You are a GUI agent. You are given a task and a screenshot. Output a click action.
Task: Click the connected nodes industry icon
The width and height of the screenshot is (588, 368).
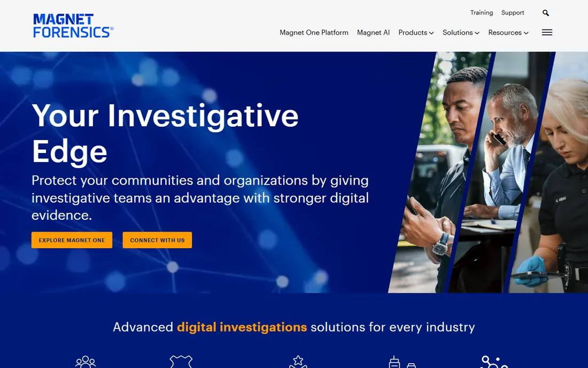coord(494,362)
